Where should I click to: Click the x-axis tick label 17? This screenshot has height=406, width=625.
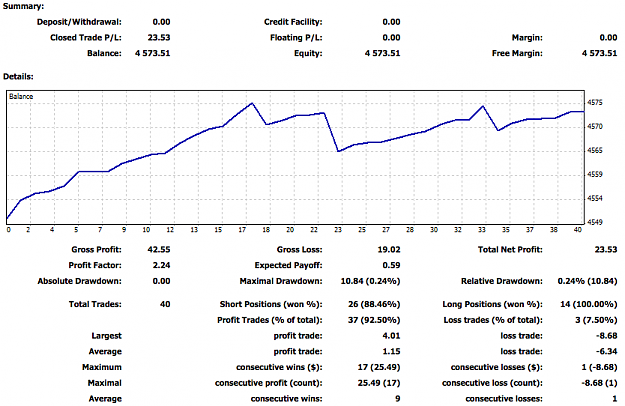click(x=242, y=230)
